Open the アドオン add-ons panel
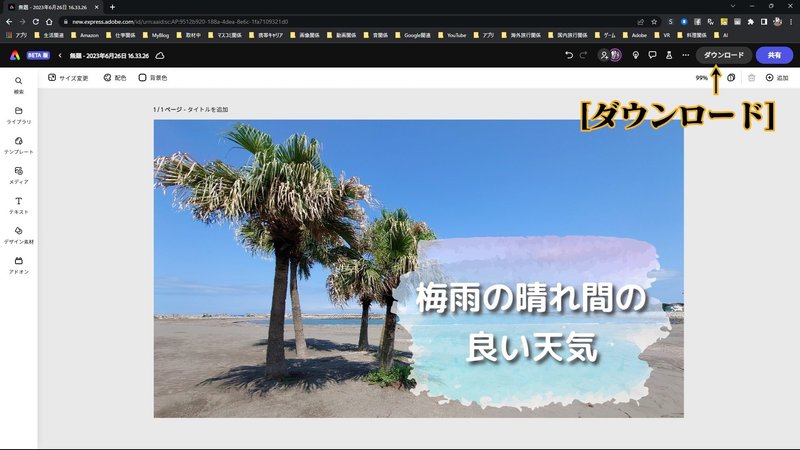Screen dimensions: 800x450 point(18,265)
